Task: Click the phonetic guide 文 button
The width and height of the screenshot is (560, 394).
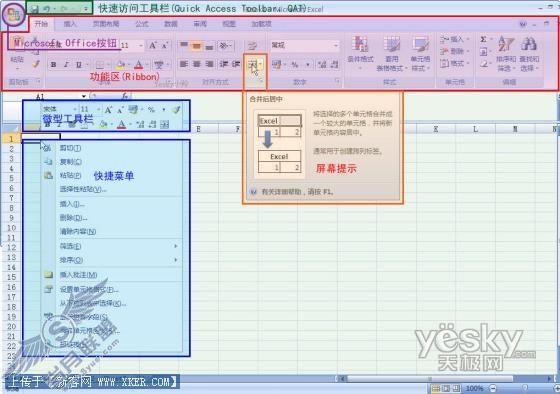Action: point(159,65)
